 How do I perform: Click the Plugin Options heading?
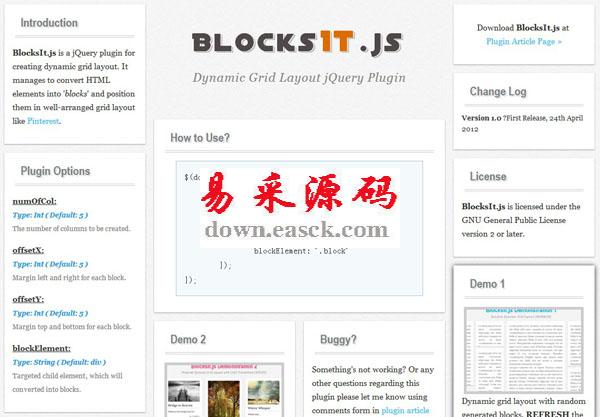(55, 171)
